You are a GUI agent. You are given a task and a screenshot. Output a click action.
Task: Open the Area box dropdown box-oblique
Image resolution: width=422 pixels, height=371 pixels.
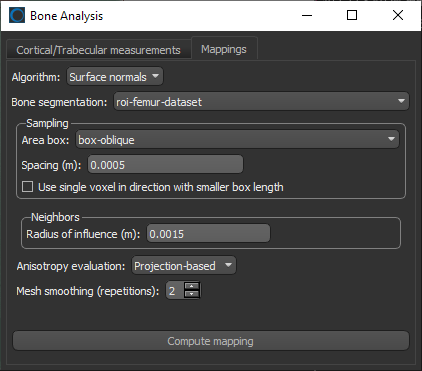(x=237, y=140)
